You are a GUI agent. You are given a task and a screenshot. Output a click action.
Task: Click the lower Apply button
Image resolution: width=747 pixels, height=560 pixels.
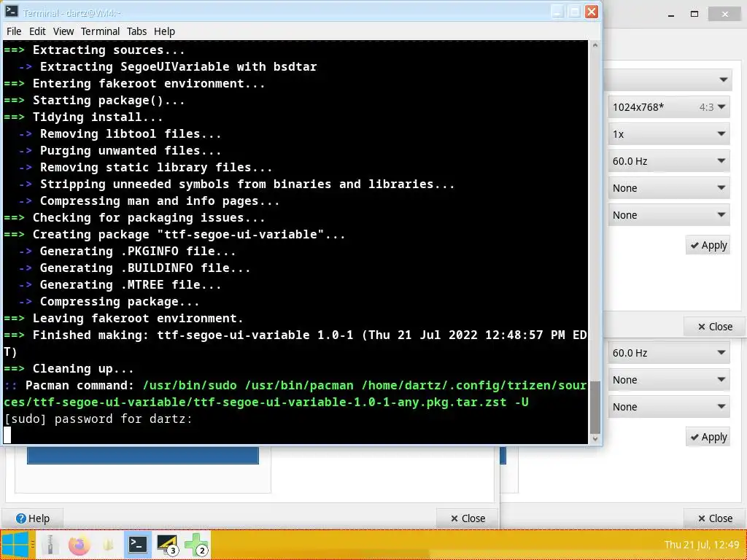click(708, 437)
